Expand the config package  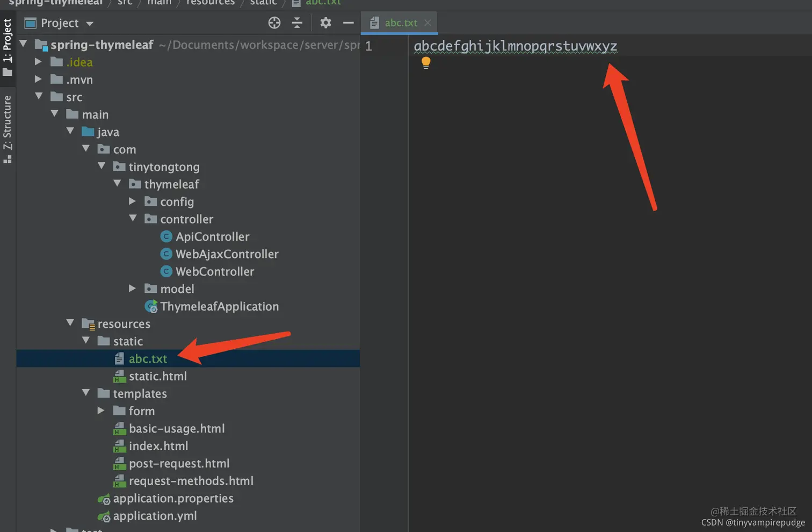point(132,201)
